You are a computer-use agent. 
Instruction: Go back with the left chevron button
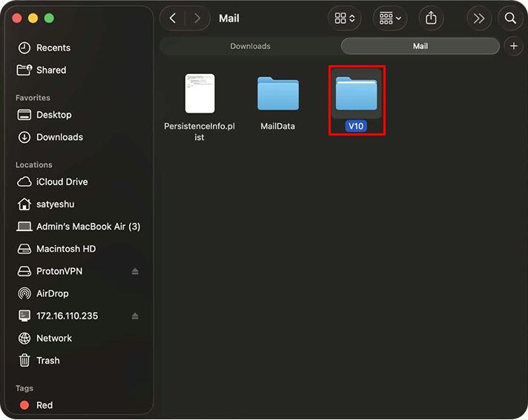point(173,19)
